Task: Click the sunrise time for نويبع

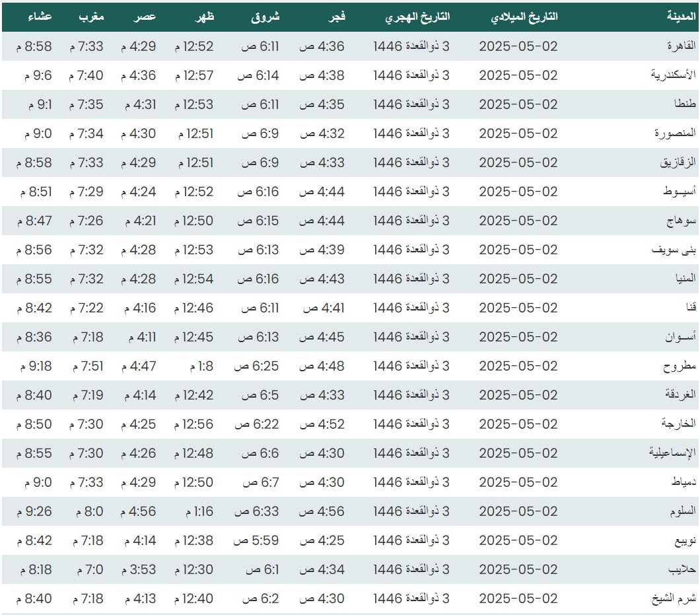Action: click(256, 540)
